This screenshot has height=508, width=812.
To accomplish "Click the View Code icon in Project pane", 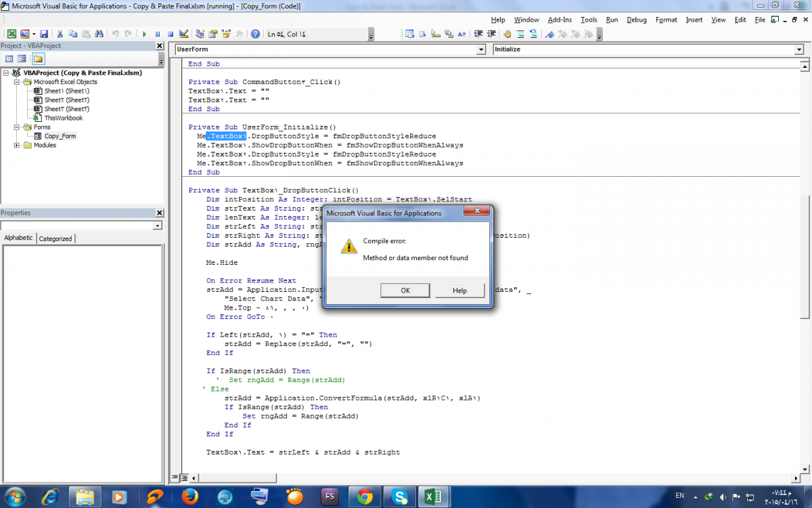I will 9,59.
